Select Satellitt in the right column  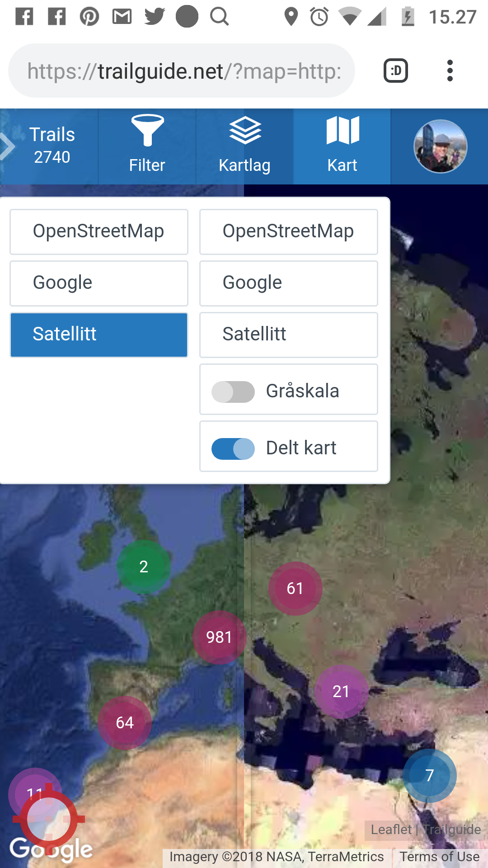(288, 335)
